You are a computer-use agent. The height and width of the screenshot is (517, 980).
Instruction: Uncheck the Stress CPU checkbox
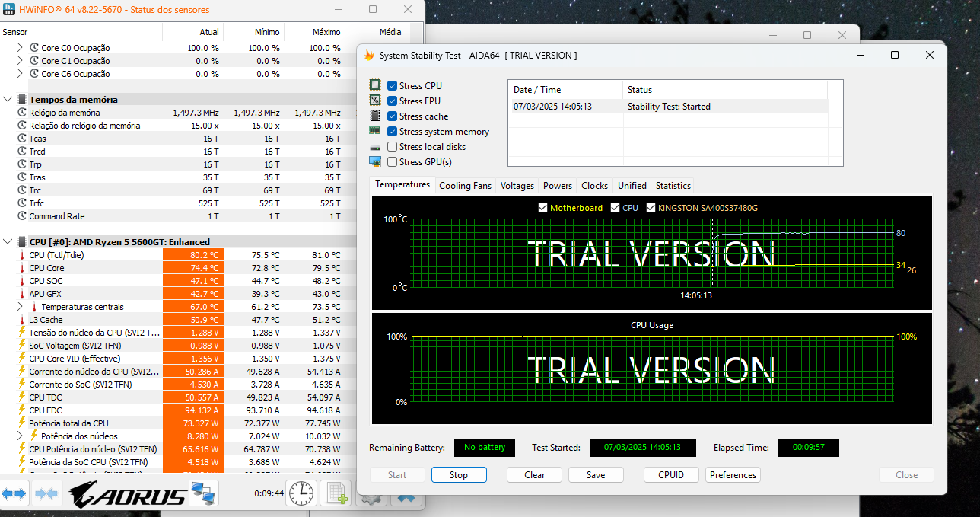click(x=392, y=86)
